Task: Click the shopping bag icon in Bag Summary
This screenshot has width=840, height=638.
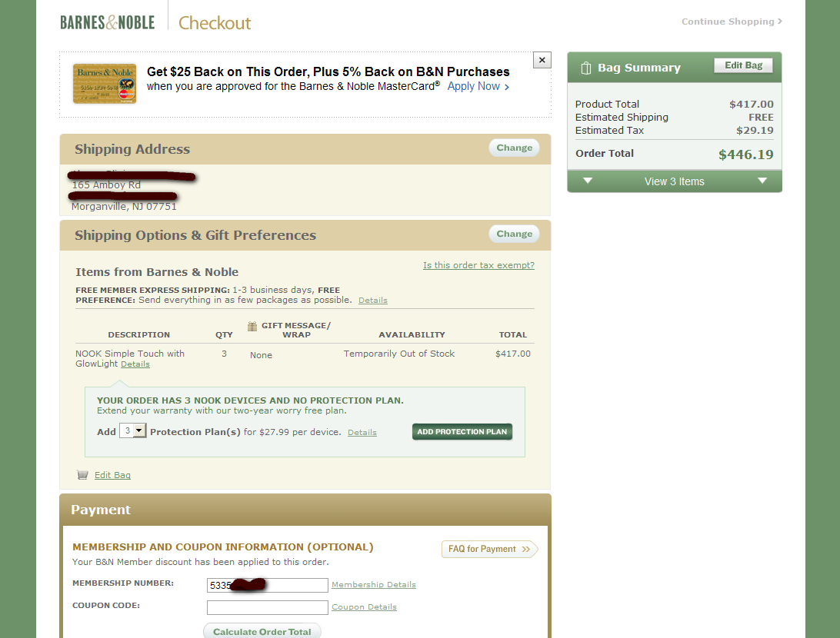Action: click(586, 68)
